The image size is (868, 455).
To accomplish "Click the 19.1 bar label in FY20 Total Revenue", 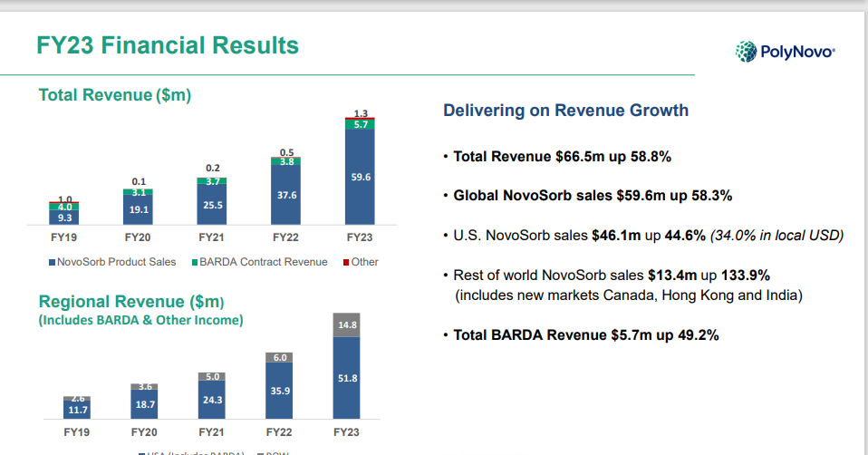I will click(139, 209).
